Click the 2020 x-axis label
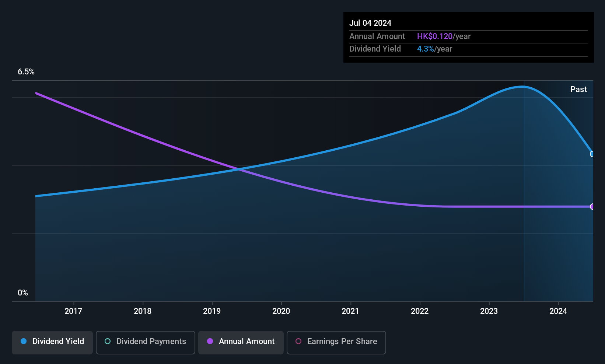 tap(281, 311)
